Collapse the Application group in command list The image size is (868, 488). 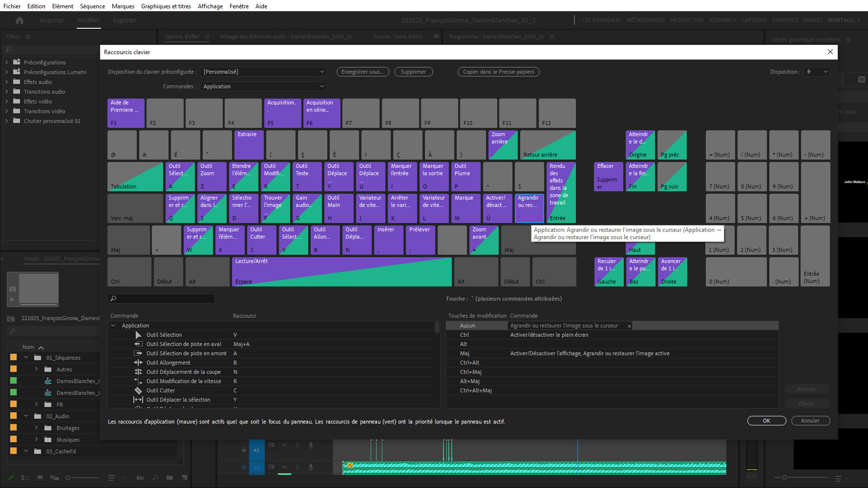pyautogui.click(x=113, y=325)
